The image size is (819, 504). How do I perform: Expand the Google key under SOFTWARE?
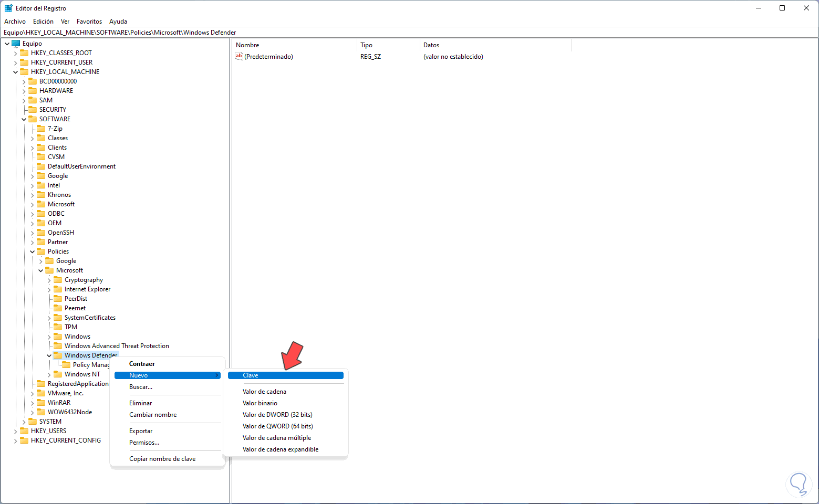point(32,176)
